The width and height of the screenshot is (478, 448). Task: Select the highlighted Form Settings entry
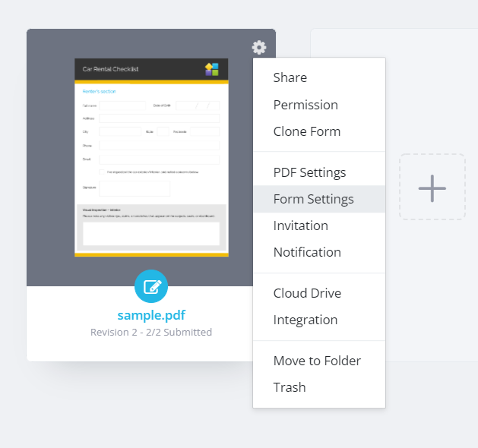coord(313,199)
